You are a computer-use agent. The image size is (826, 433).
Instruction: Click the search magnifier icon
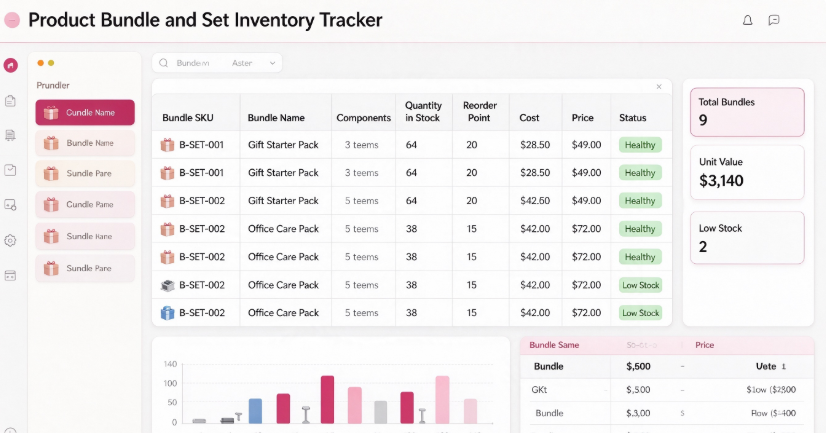163,63
